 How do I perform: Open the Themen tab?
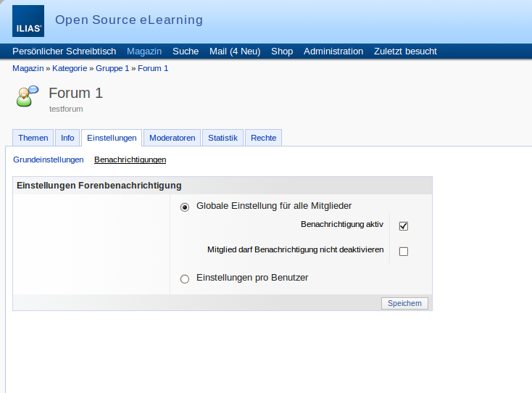coord(33,138)
